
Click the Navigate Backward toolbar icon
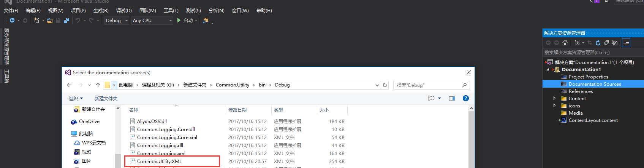[x=12, y=21]
